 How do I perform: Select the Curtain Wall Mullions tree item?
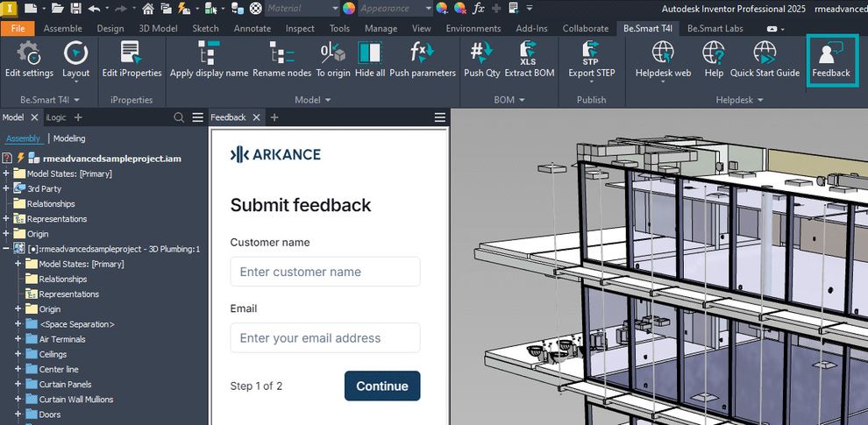[75, 400]
